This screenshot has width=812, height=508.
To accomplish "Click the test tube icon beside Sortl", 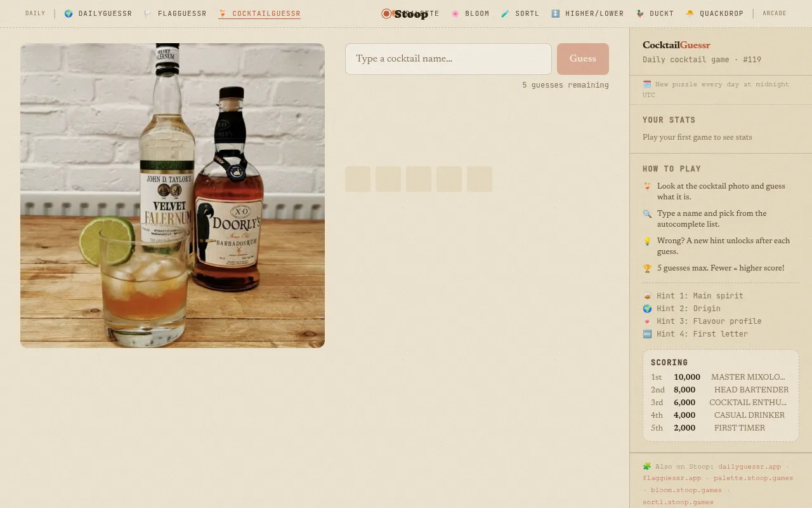I will 506,13.
